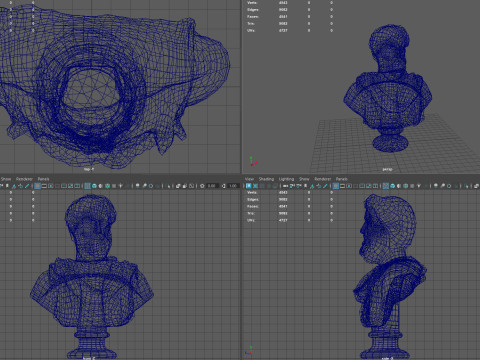Open Show menu in front view panel
The width and height of the screenshot is (480, 360).
tap(5, 179)
